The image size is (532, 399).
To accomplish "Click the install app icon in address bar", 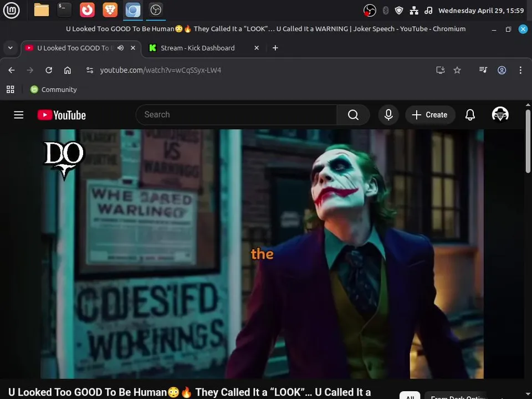I will [x=441, y=70].
